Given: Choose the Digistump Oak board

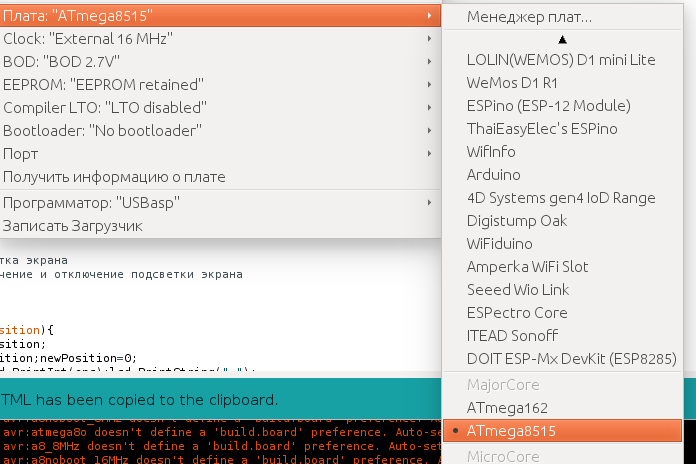Looking at the screenshot, I should click(x=517, y=221).
